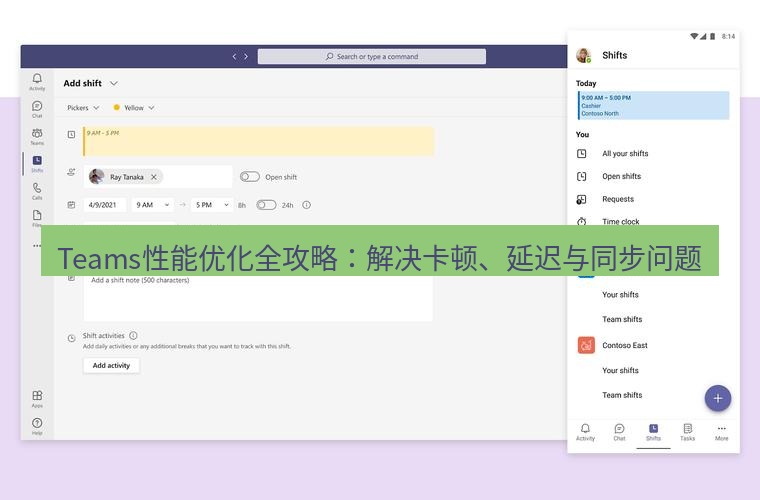Open Files in the desktop sidebar

pos(37,218)
